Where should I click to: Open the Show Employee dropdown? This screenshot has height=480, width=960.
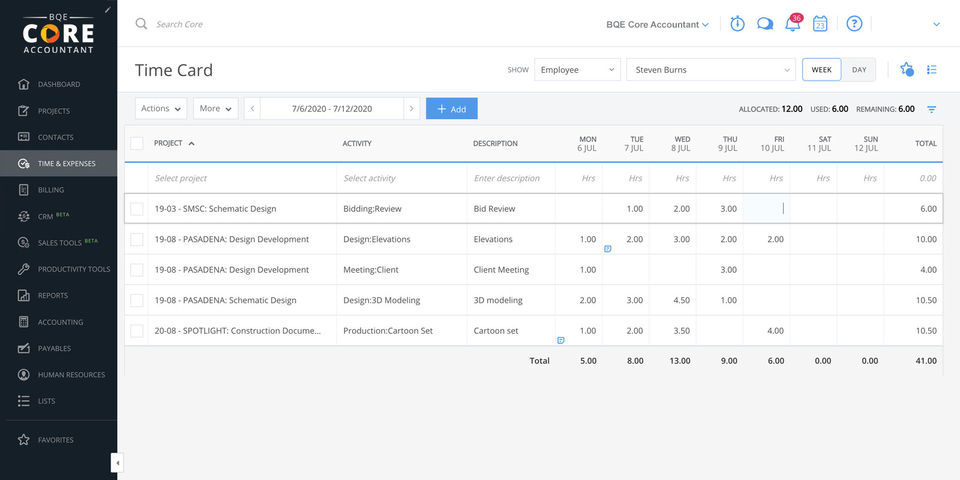tap(577, 70)
